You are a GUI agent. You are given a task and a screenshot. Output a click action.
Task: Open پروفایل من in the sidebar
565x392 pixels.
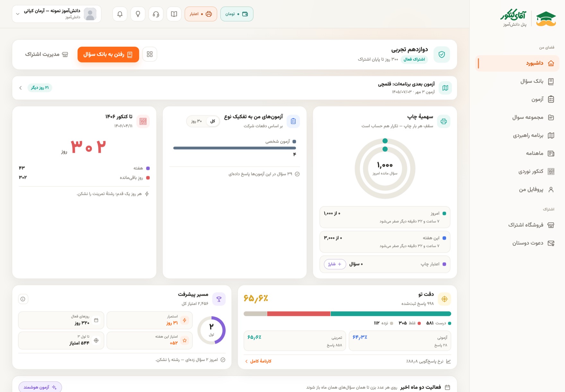517,190
